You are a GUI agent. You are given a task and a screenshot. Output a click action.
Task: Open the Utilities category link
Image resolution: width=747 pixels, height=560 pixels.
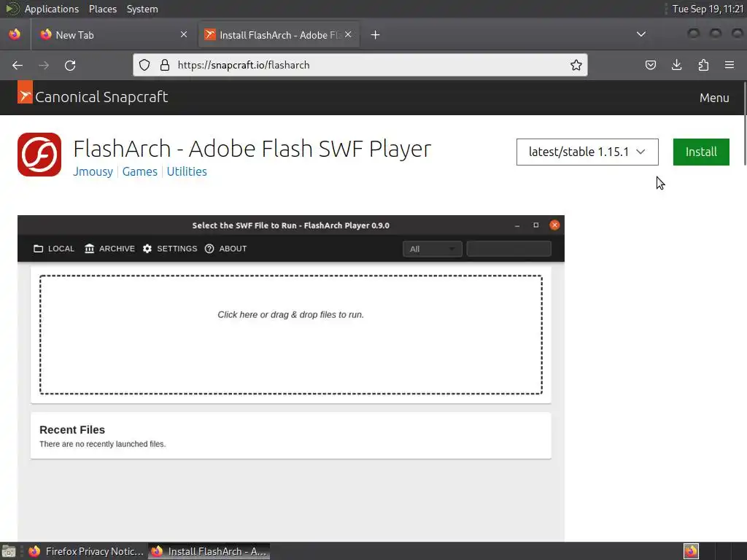point(187,171)
